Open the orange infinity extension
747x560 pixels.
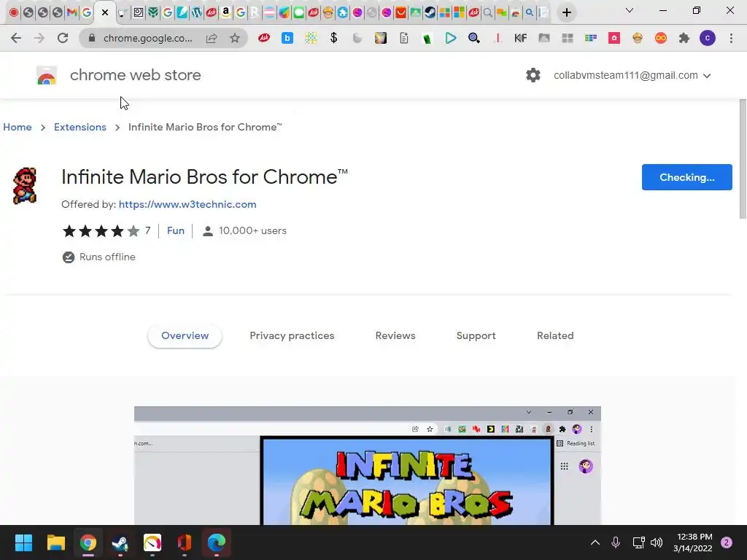[x=661, y=38]
